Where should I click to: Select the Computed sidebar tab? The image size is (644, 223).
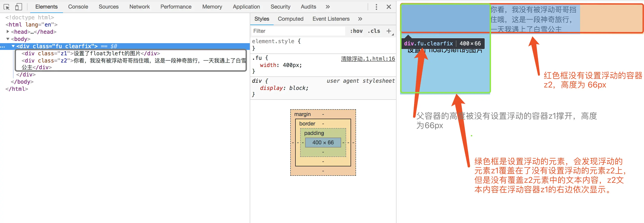click(x=290, y=19)
